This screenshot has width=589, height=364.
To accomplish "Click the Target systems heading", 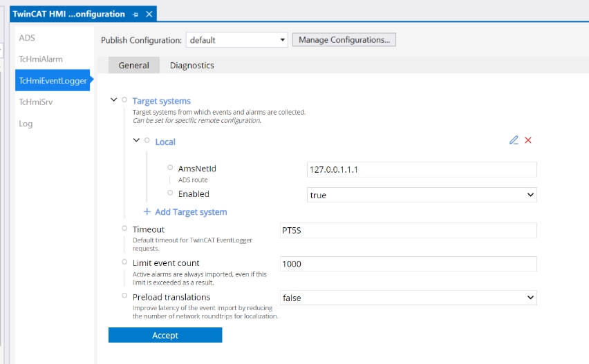I will coord(162,101).
